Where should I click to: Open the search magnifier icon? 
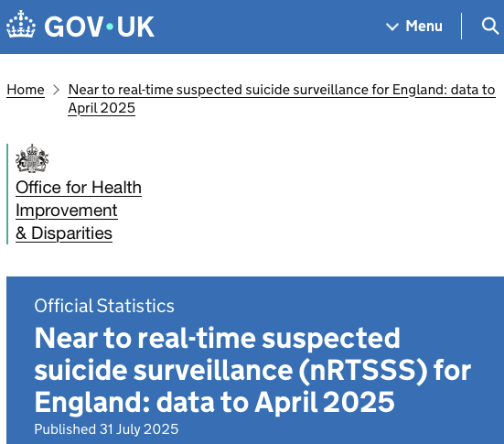(x=490, y=26)
